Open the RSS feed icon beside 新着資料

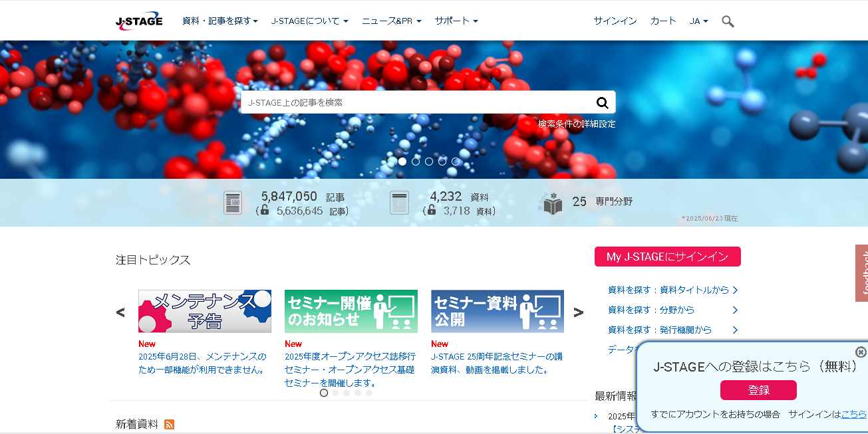[169, 424]
